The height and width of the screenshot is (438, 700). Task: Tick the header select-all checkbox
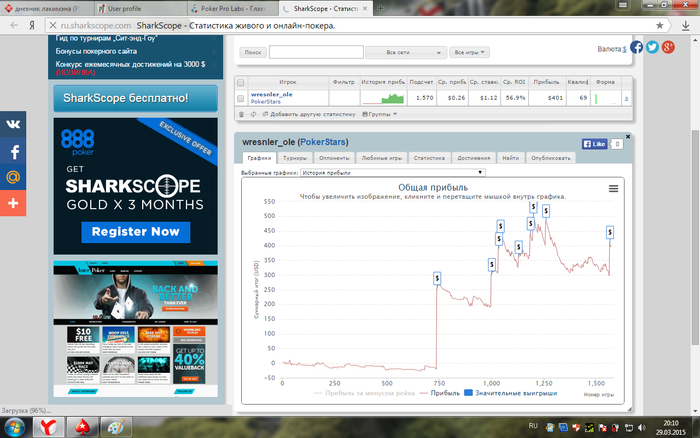click(x=241, y=82)
